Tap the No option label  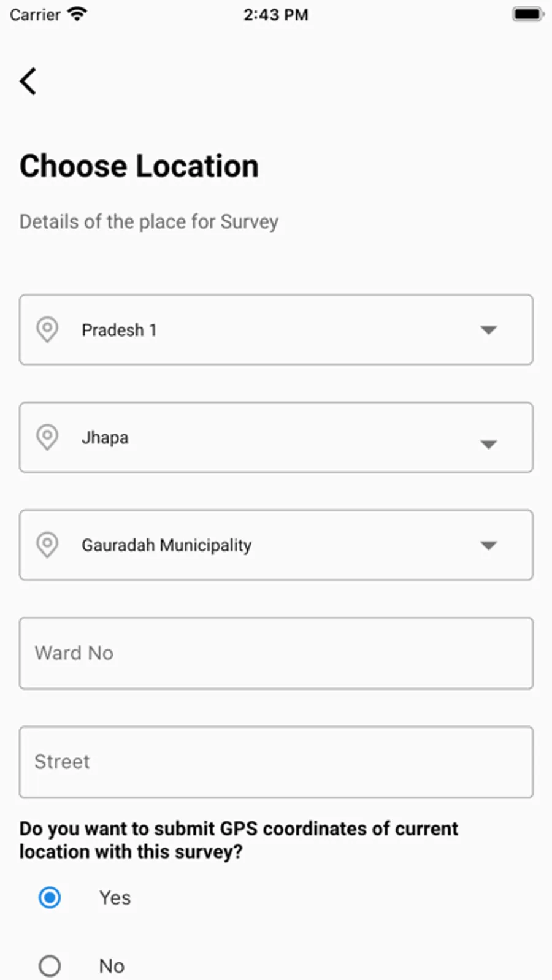112,966
